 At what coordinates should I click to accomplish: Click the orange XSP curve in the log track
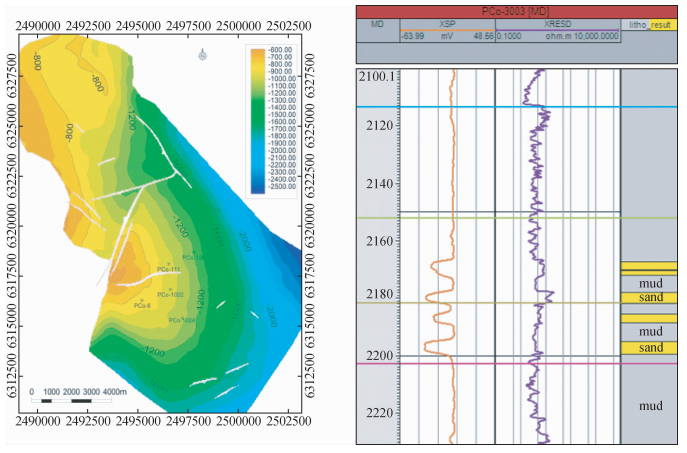[x=454, y=150]
